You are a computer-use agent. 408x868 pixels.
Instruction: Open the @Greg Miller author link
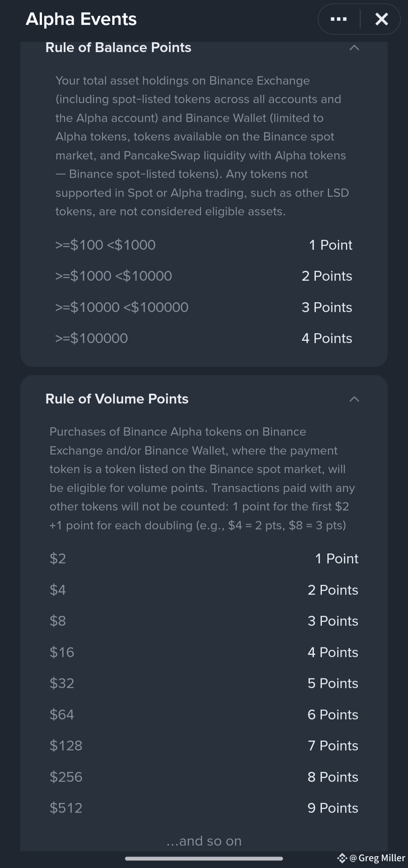377,858
